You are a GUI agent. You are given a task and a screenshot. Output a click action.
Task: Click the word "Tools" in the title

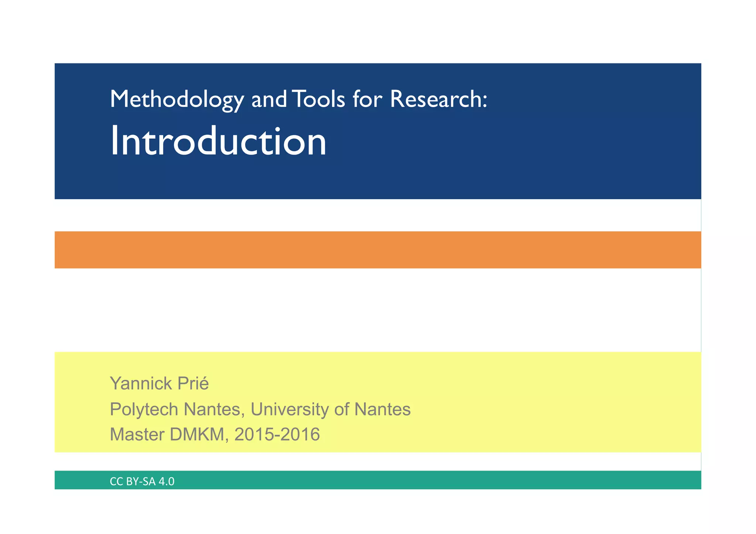click(x=318, y=99)
